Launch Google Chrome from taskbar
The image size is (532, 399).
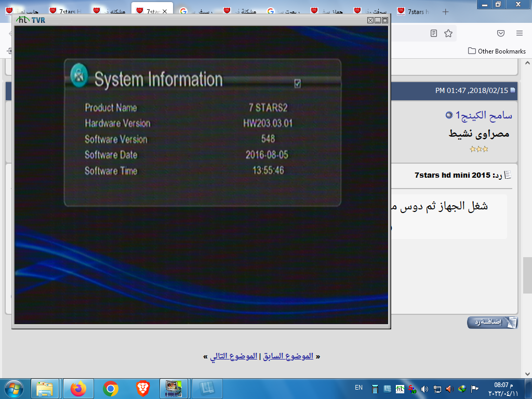point(111,389)
